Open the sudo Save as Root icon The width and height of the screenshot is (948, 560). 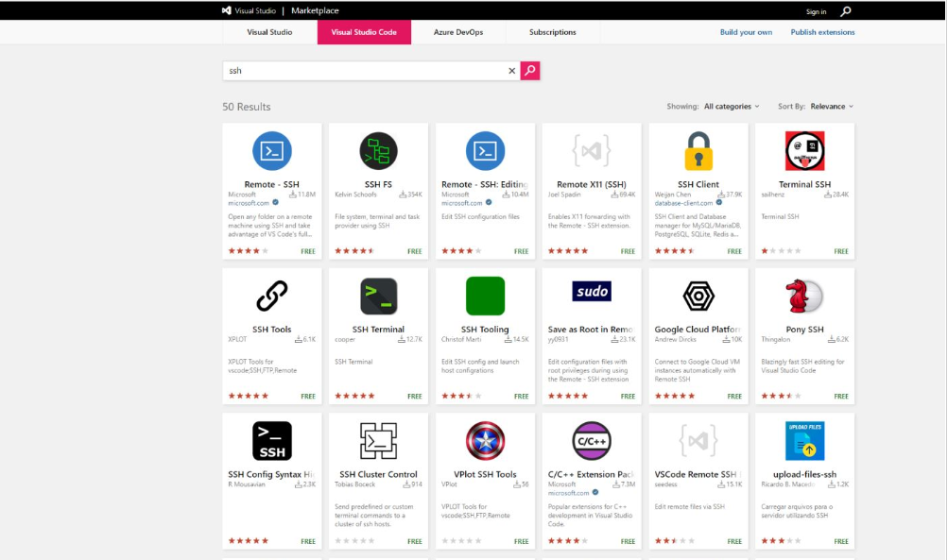coord(592,291)
